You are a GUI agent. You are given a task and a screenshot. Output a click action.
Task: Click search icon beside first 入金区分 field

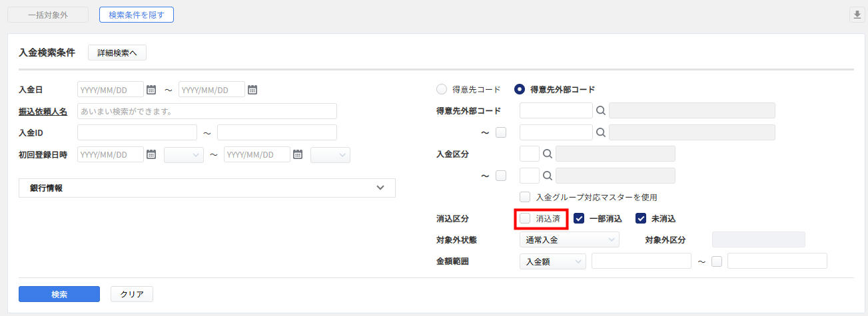548,154
